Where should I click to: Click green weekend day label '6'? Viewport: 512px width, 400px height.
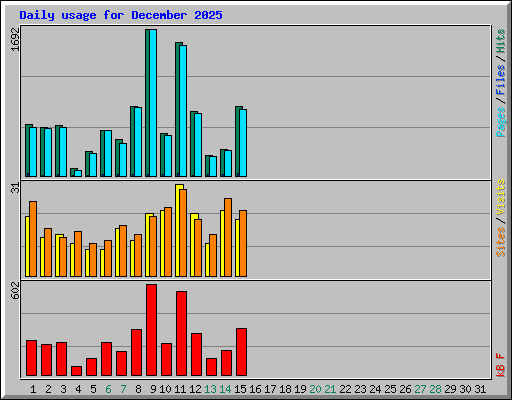(108, 389)
